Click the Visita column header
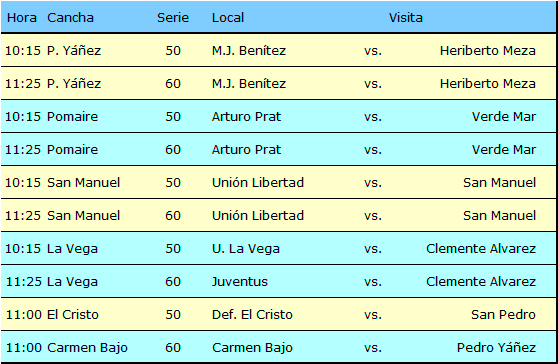Image resolution: width=558 pixels, height=364 pixels. (x=406, y=17)
